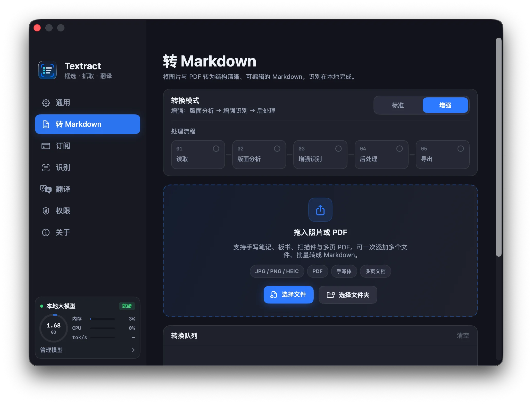The height and width of the screenshot is (404, 532).
Task: Click the 多页文档 tag
Action: [x=375, y=271]
